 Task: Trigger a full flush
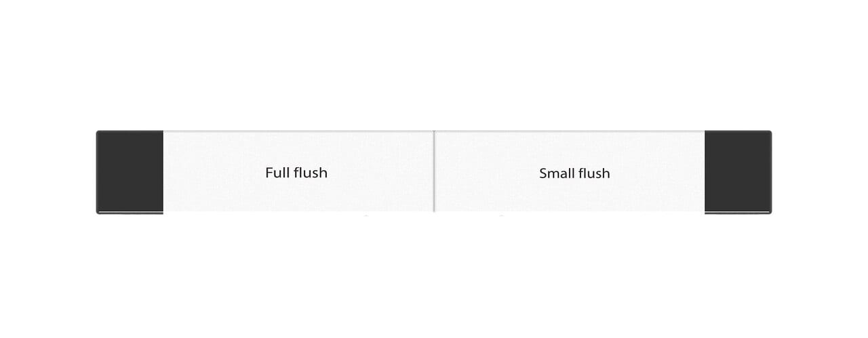tap(298, 172)
